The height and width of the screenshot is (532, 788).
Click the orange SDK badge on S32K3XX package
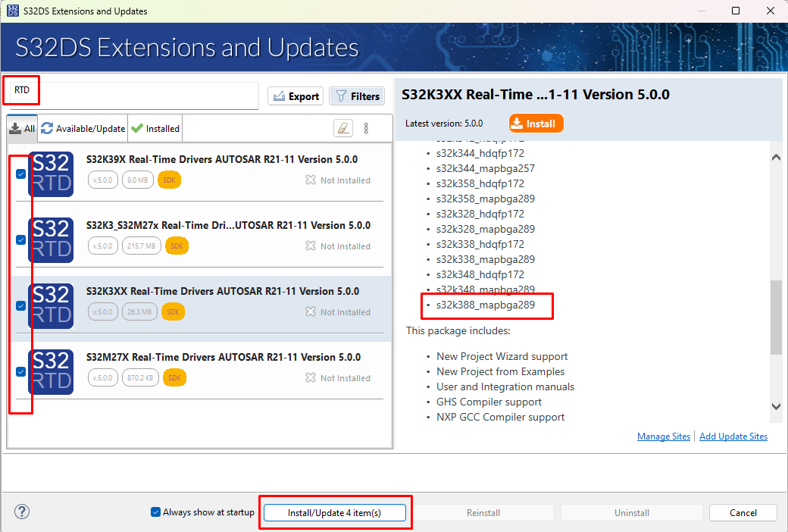[173, 311]
